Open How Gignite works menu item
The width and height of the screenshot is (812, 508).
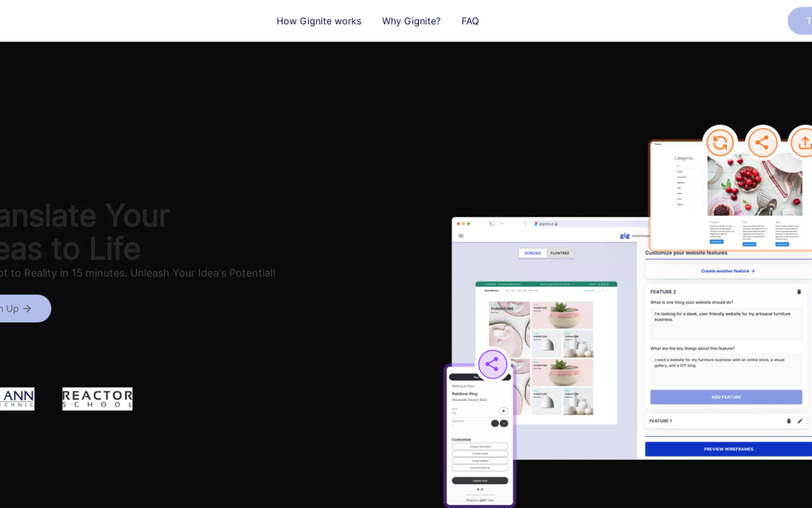tap(318, 21)
